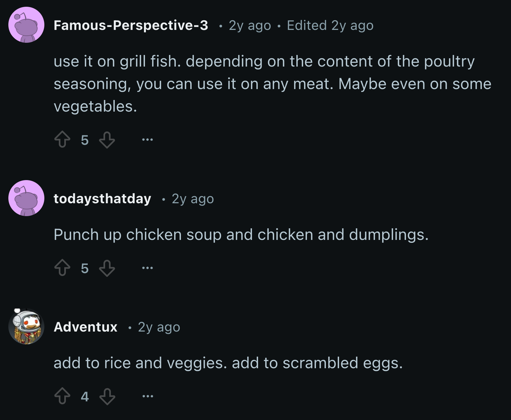Downvote todaysthatday's chicken soup comment
Screen dimensions: 511x420
[107, 268]
